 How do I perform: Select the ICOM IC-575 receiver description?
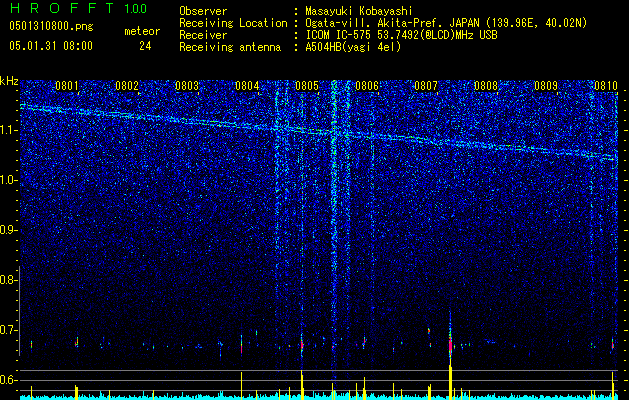pos(401,35)
